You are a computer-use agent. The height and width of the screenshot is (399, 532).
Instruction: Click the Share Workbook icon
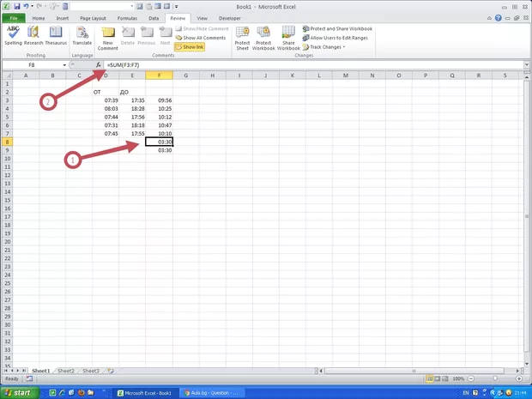[288, 39]
